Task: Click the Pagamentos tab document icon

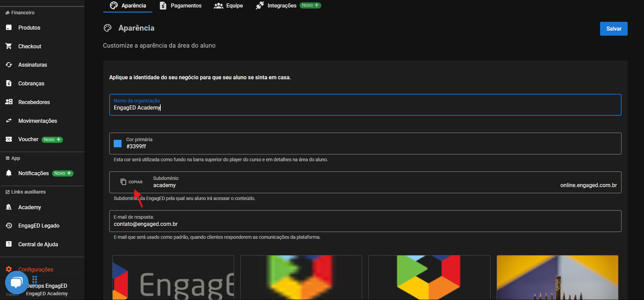Action: (x=163, y=5)
